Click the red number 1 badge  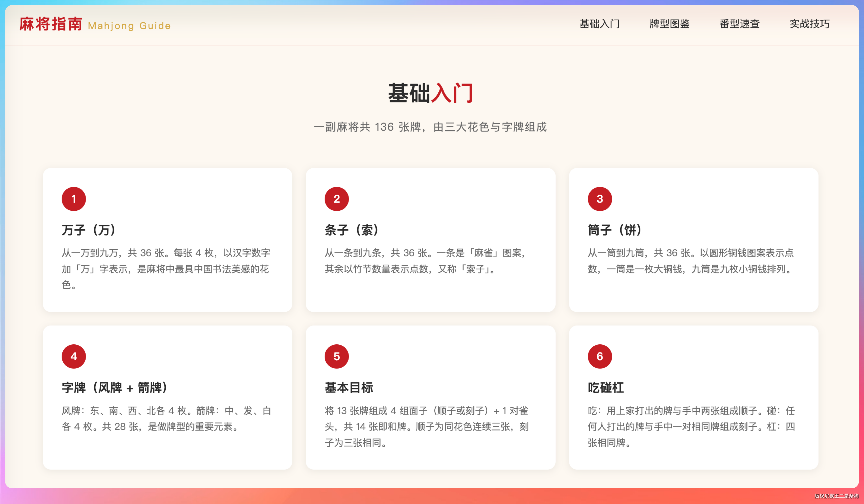74,199
